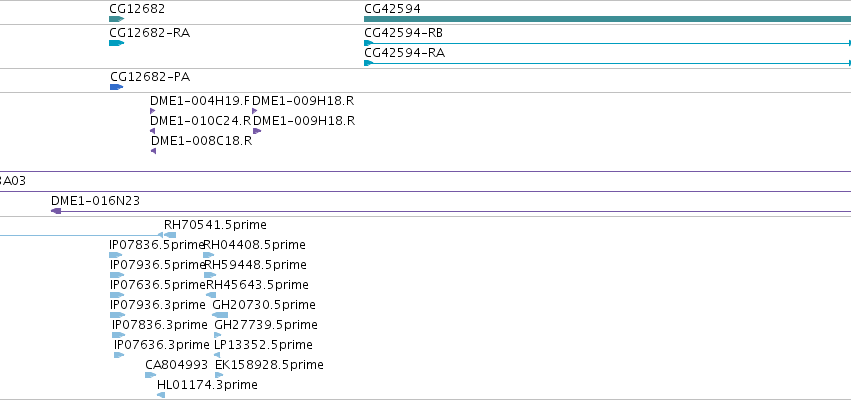Select the CG12682-RA transcript arrow
This screenshot has height=400, width=851.
117,43
